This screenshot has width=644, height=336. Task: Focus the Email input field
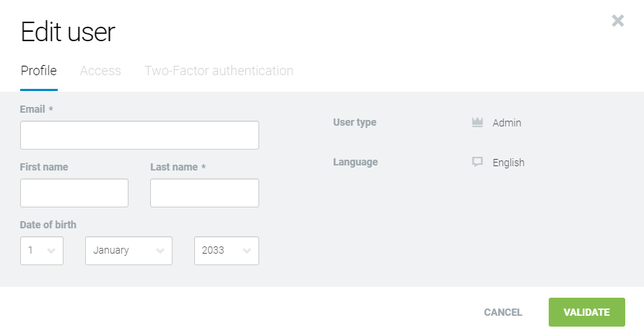click(x=139, y=135)
